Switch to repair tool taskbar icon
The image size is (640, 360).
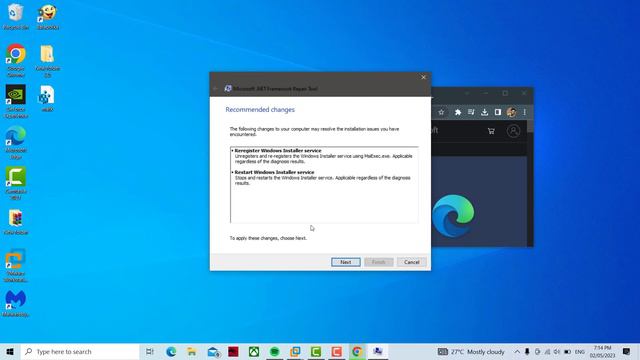click(x=378, y=351)
